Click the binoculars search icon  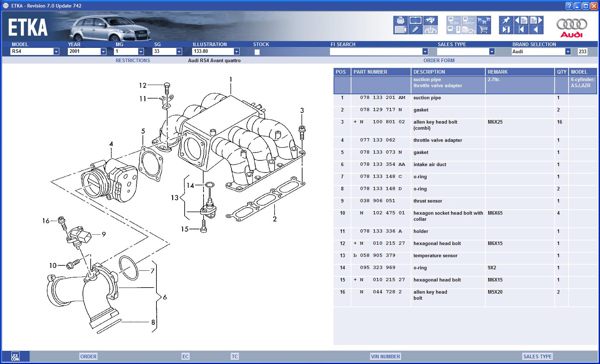click(431, 20)
